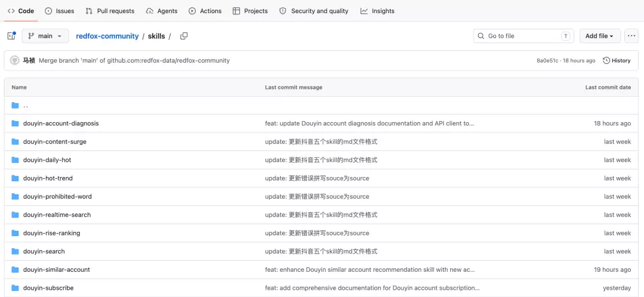The height and width of the screenshot is (297, 644).
Task: Click folder icon beside douyin-hot-trend
Action: 15,178
